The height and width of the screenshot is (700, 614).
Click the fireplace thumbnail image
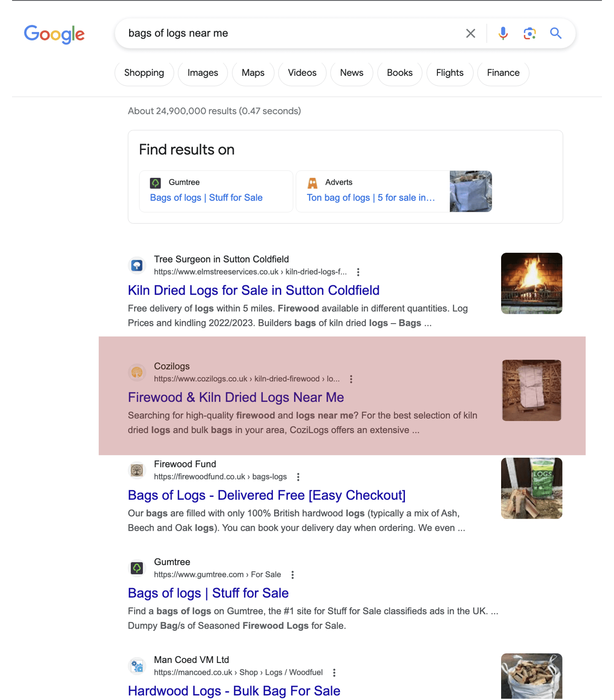click(x=531, y=283)
